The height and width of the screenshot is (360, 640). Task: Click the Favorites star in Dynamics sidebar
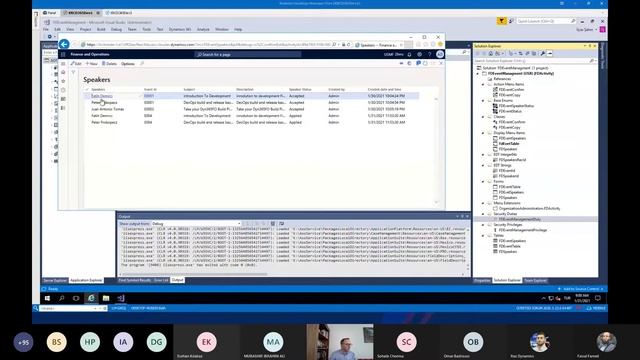63,81
